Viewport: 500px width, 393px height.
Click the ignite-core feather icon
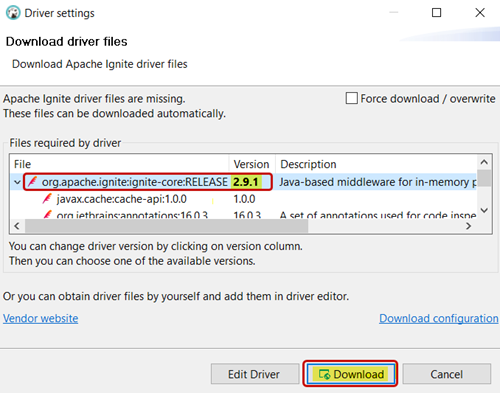point(32,182)
